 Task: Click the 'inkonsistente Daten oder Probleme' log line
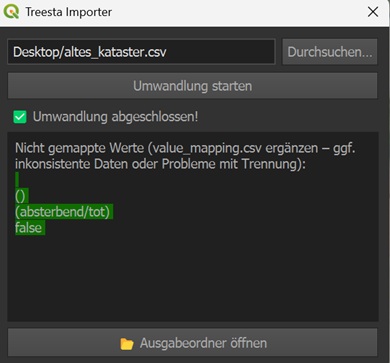(160, 164)
